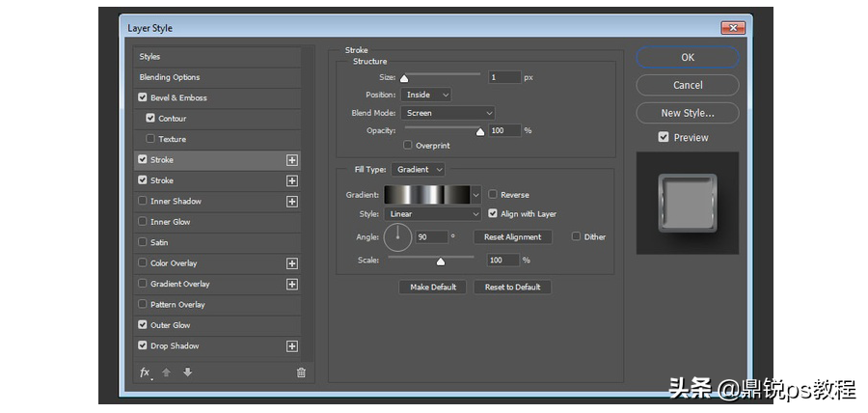Click the New Style... button
The width and height of the screenshot is (868, 413).
[688, 113]
